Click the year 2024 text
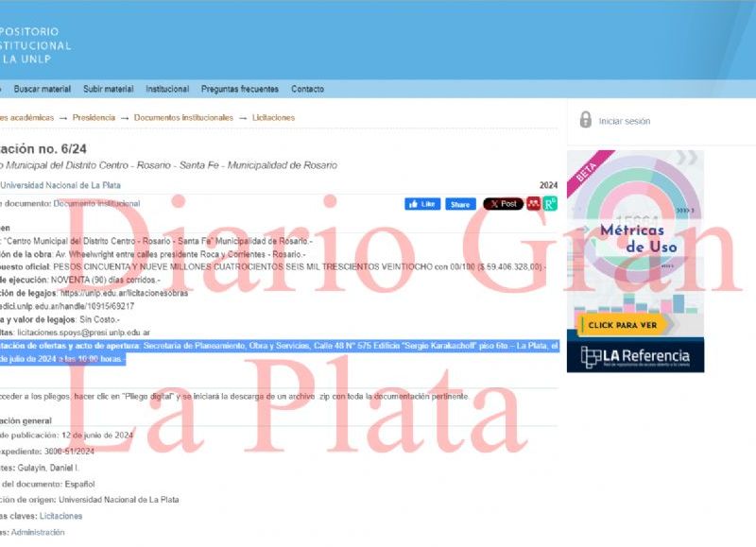The height and width of the screenshot is (547, 756). 549,185
